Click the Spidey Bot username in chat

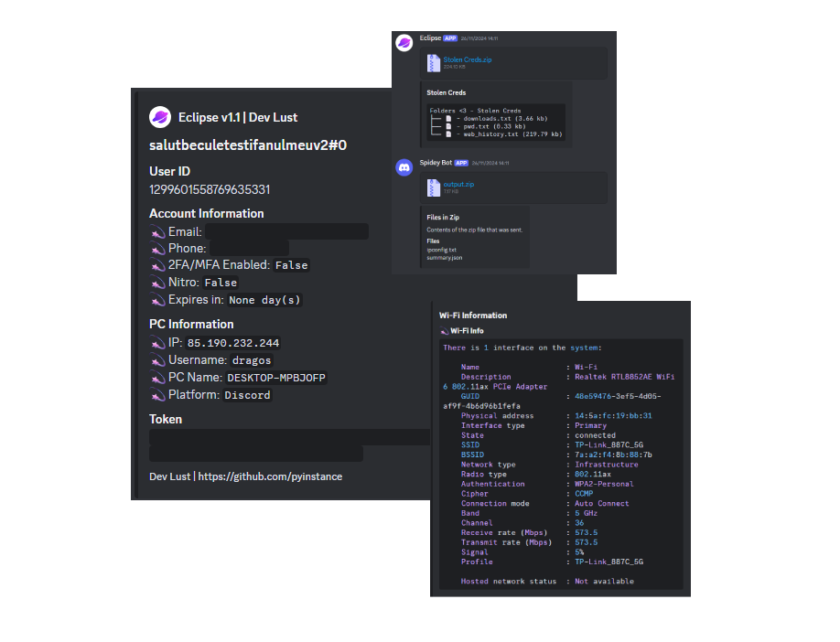pyautogui.click(x=436, y=163)
